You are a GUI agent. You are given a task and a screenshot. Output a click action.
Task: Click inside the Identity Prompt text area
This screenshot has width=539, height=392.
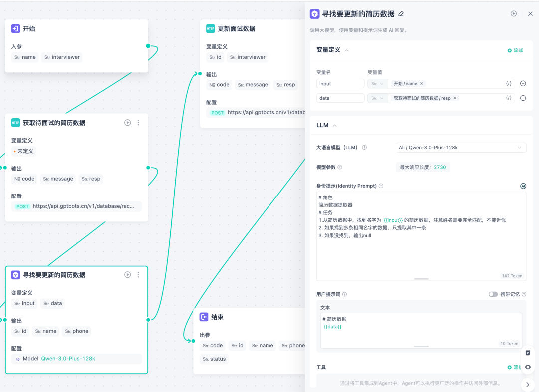[x=421, y=236]
